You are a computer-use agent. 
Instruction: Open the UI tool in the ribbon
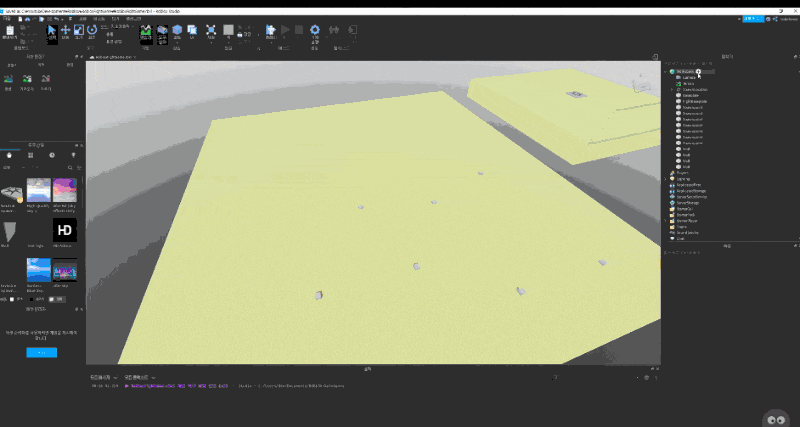[192, 30]
